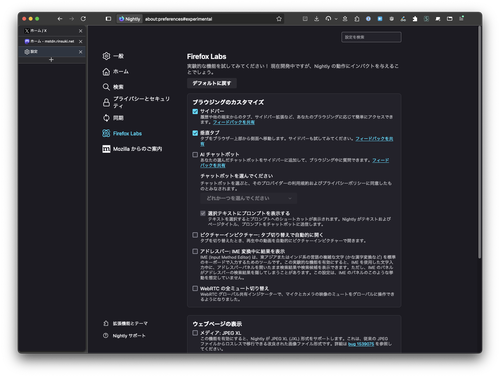This screenshot has width=500, height=377.
Task: Open プライバシーとセキュリティ via the lock icon
Action: 106,102
